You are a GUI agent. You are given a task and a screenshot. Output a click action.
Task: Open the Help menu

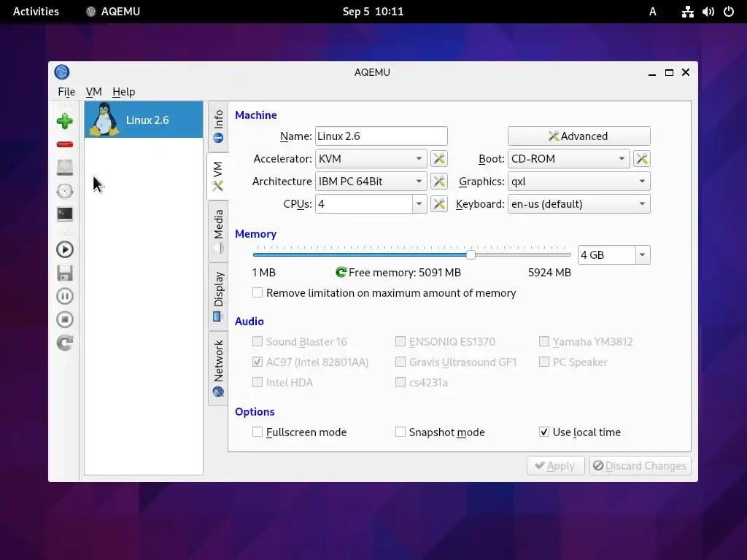coord(124,91)
